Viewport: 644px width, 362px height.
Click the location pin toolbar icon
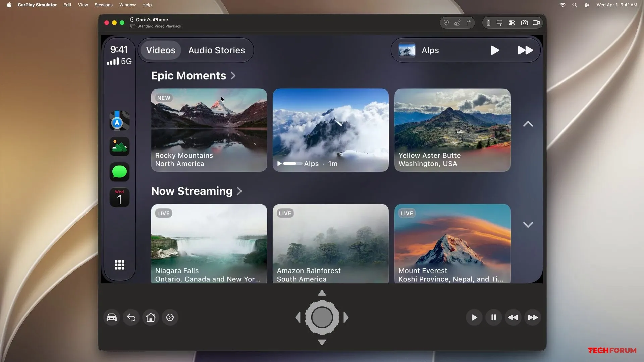[446, 23]
